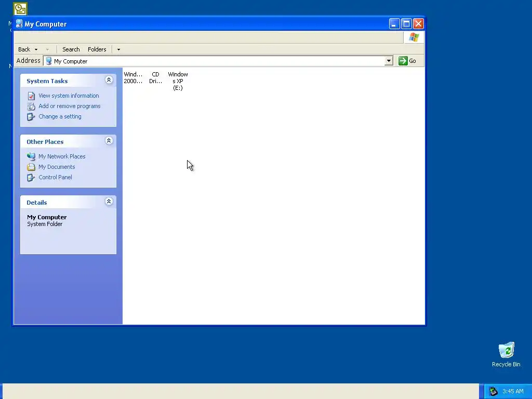Click the My Computer icon in Address bar
The height and width of the screenshot is (399, 532).
[49, 61]
